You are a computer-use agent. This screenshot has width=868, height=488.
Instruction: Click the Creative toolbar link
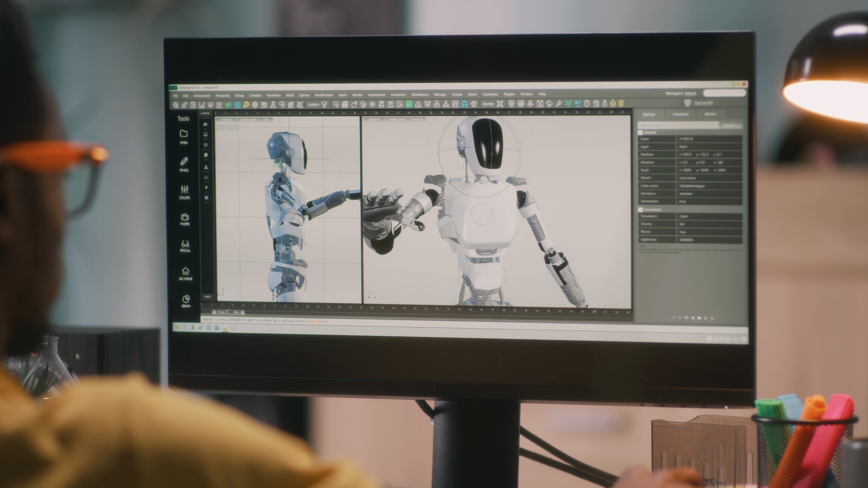[x=313, y=104]
